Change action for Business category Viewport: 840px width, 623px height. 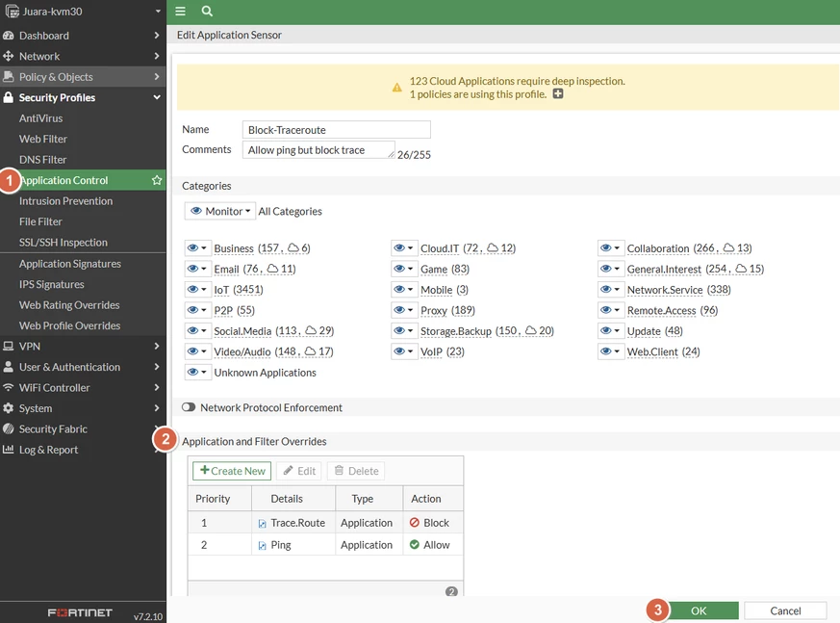(x=197, y=248)
